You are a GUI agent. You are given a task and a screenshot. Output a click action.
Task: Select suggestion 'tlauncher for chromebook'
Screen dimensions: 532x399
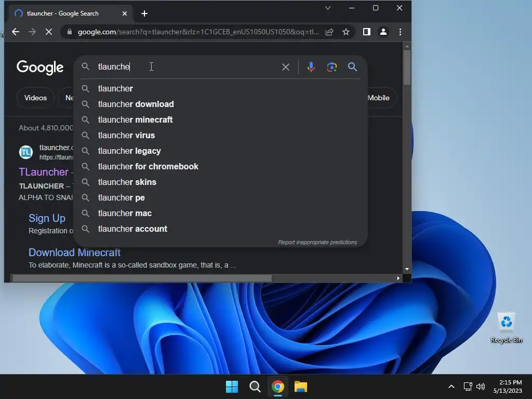pyautogui.click(x=220, y=167)
